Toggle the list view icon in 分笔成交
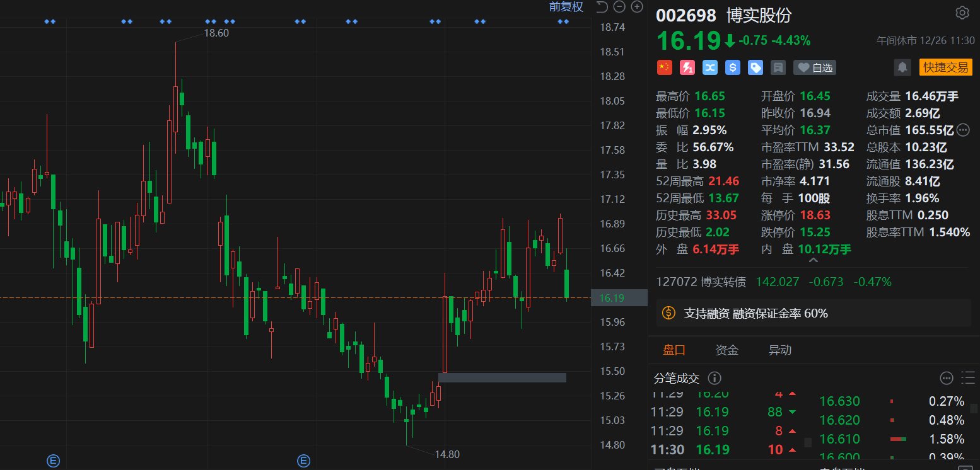This screenshot has width=980, height=470. coord(968,378)
